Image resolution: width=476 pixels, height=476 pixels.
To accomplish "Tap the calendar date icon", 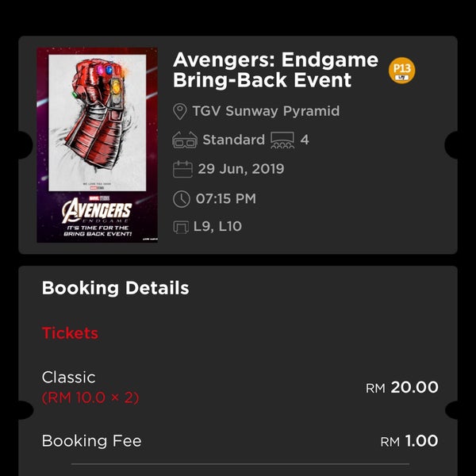I will click(x=182, y=169).
